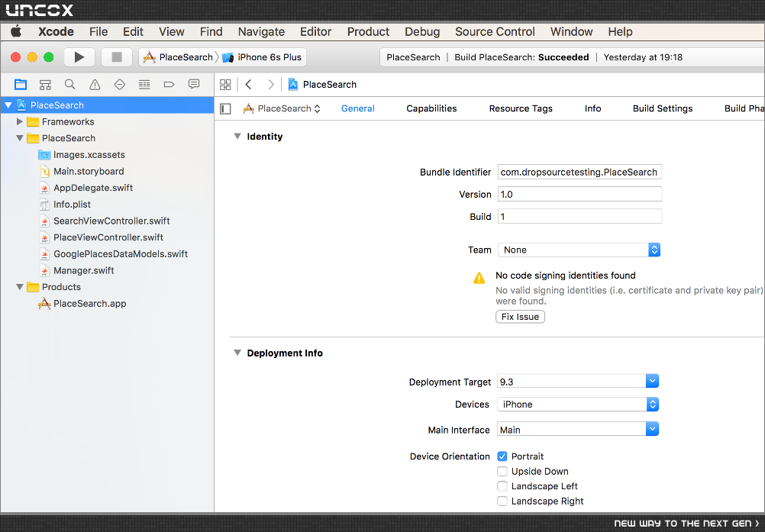This screenshot has width=765, height=532.
Task: Open the Debug navigator icon
Action: (144, 85)
